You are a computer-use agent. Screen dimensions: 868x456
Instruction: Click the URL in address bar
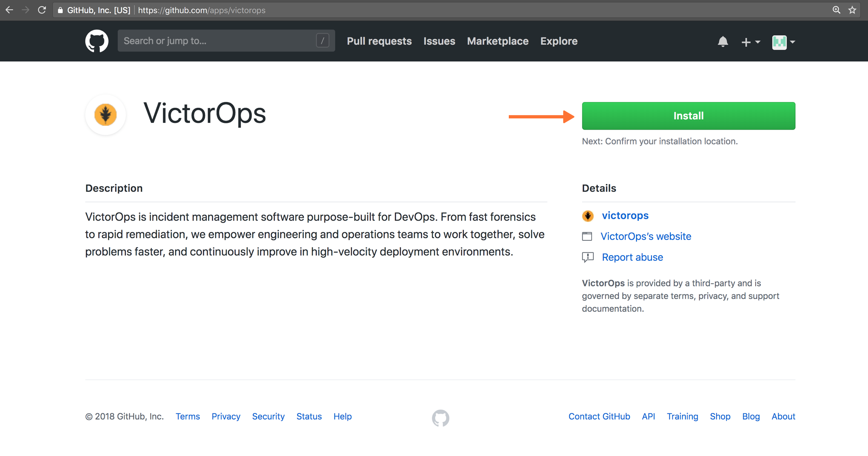click(202, 10)
